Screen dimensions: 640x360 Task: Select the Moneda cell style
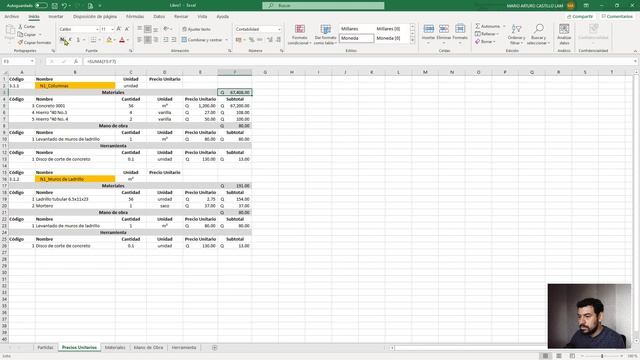[356, 38]
